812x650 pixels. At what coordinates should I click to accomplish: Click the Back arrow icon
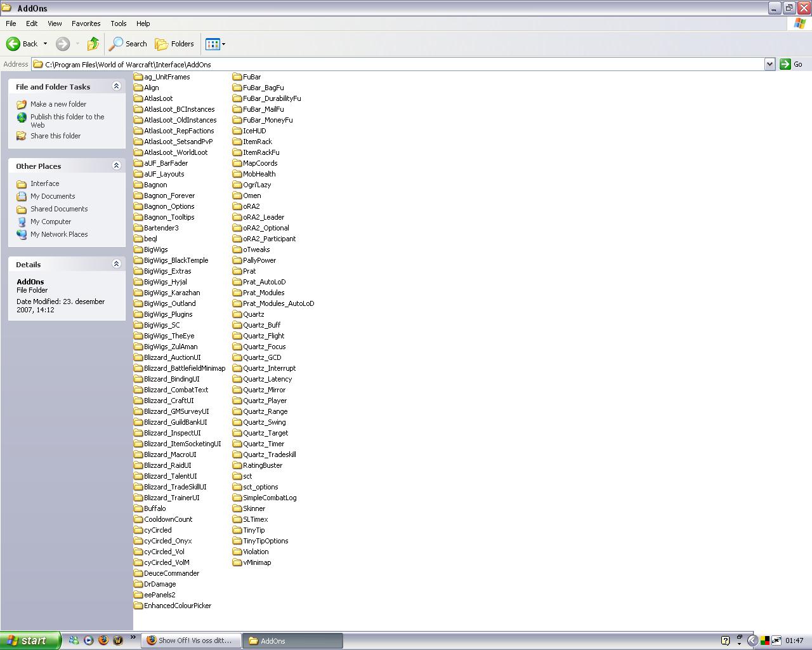[x=13, y=44]
